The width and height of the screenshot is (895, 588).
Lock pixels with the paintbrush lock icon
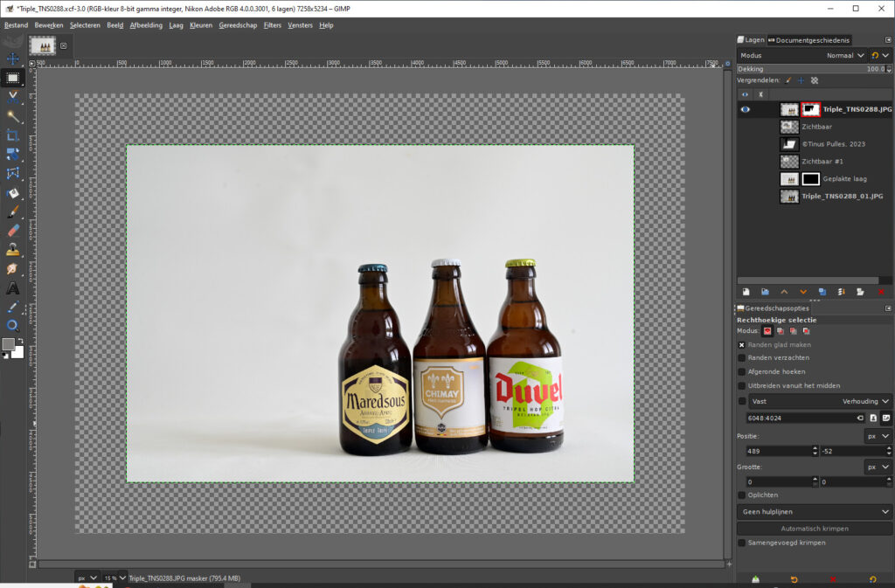click(787, 80)
